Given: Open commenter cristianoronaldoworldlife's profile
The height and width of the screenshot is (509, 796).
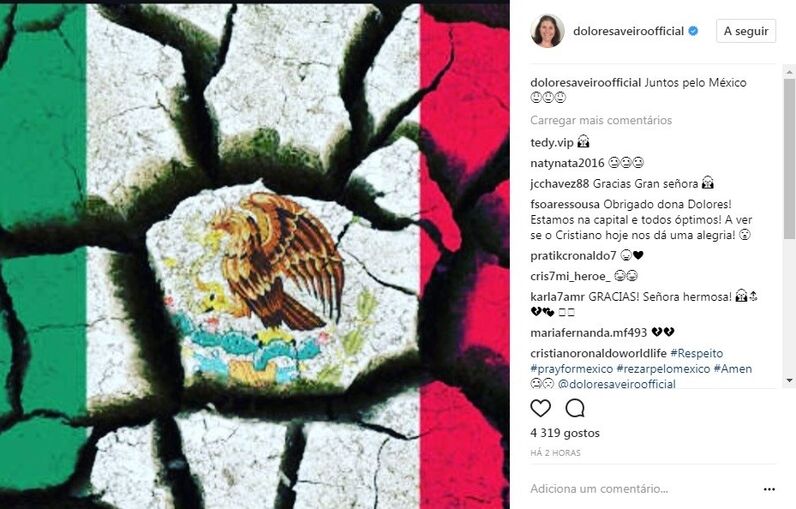Looking at the screenshot, I should click(599, 353).
